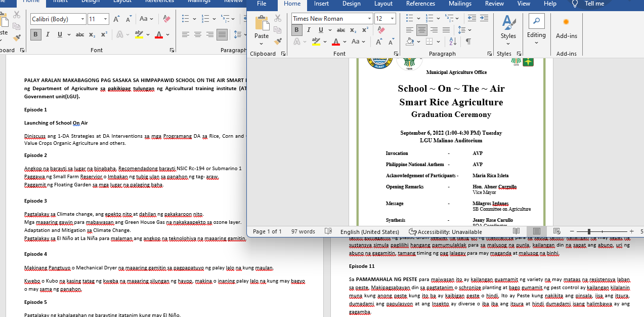Screen dimensions: 644x317
Task: Align text left in the front window
Action: [x=410, y=30]
